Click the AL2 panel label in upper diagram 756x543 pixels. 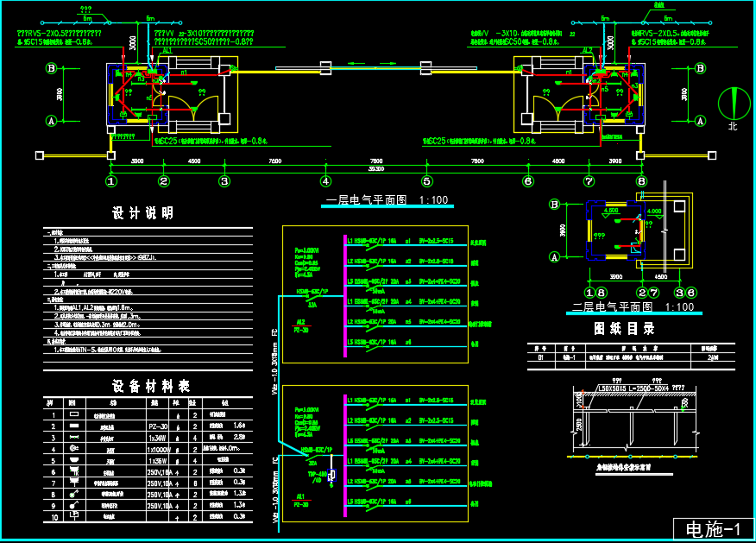click(x=302, y=320)
